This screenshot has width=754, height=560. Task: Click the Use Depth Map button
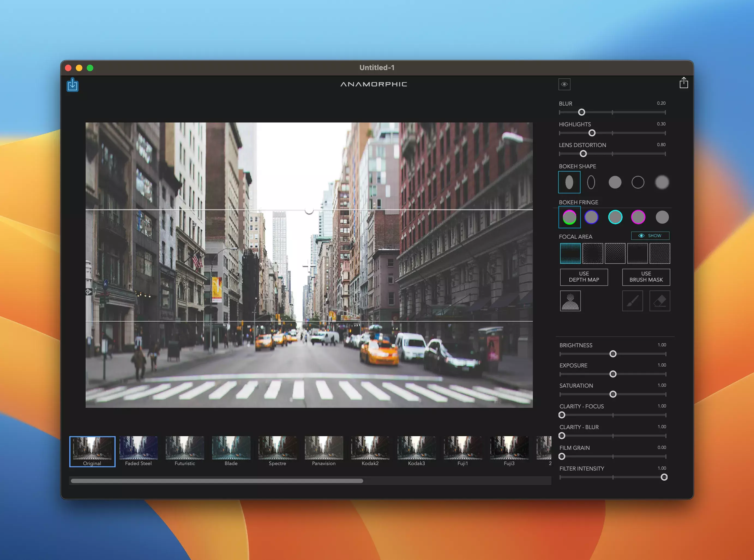click(584, 277)
